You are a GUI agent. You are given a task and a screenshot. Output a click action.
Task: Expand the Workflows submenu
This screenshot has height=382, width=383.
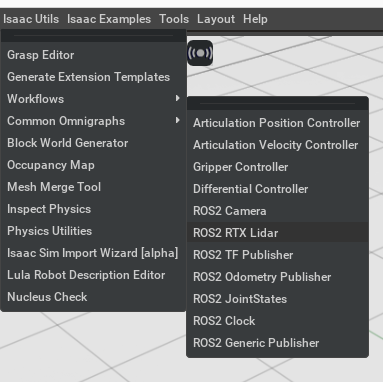pos(93,99)
